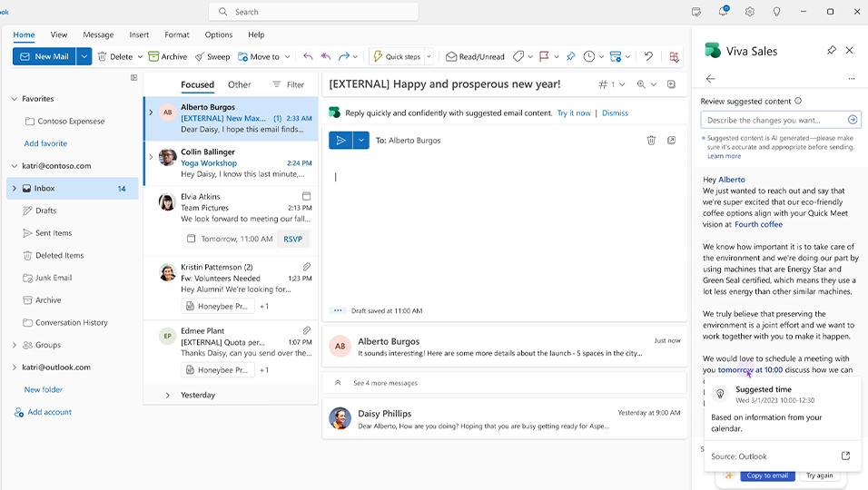This screenshot has width=868, height=490.
Task: Click the Move to folder icon
Action: click(x=242, y=56)
